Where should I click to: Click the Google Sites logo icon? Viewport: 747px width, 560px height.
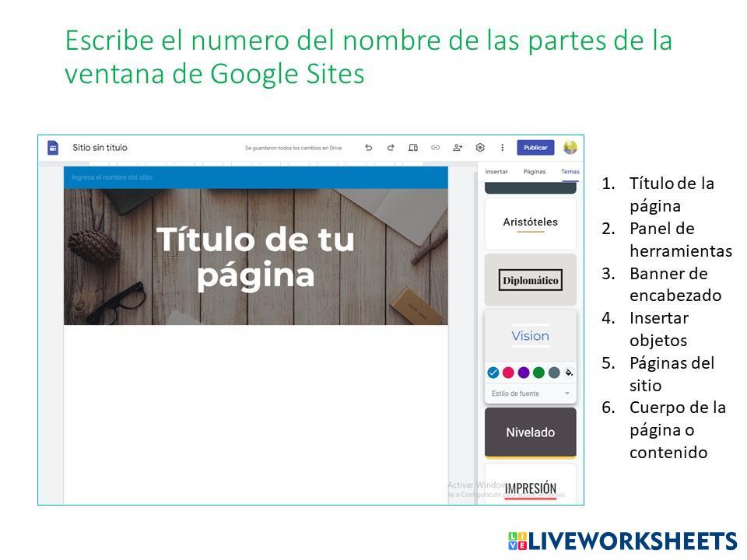pos(53,148)
